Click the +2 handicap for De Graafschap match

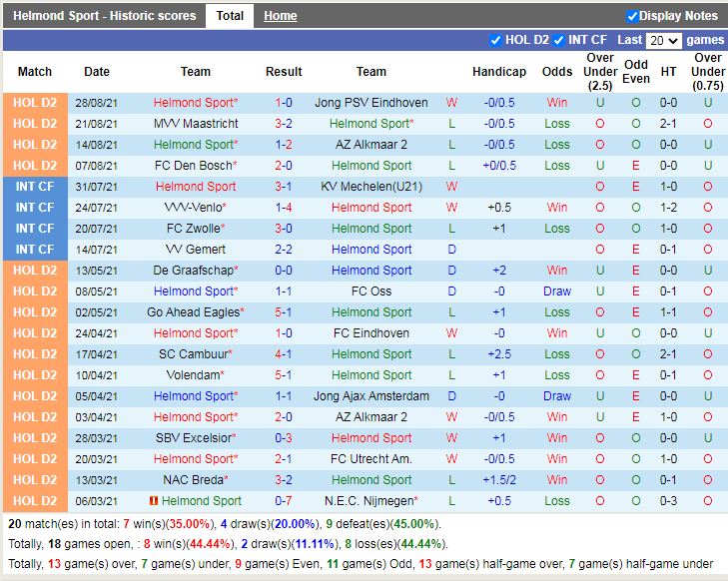point(499,271)
